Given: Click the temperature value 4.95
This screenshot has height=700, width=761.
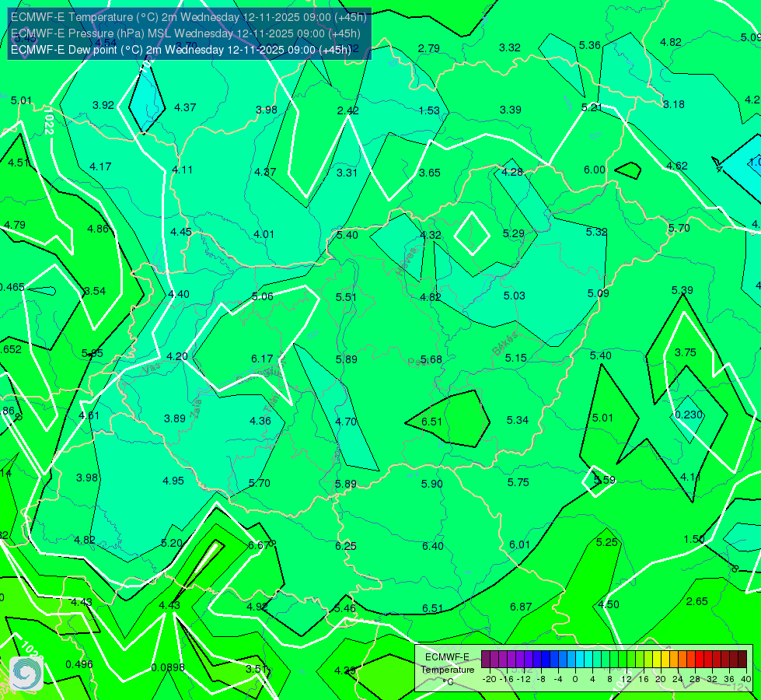Looking at the screenshot, I should pyautogui.click(x=173, y=481).
